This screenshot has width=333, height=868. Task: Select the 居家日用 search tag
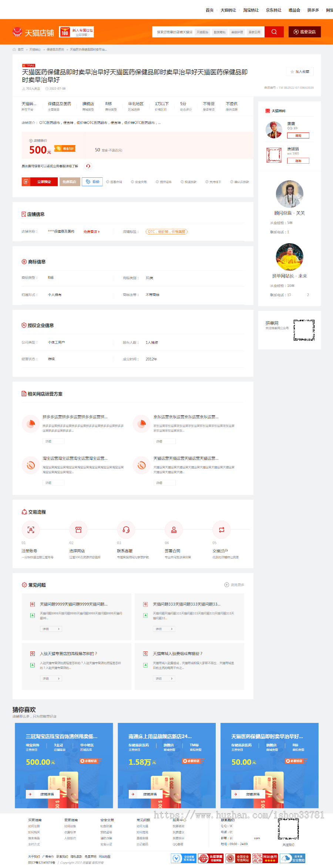click(254, 32)
